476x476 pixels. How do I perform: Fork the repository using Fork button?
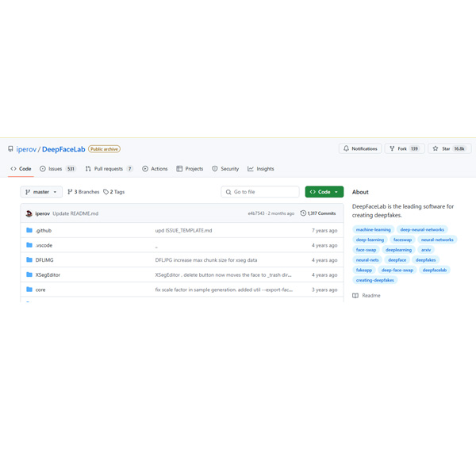coord(404,148)
